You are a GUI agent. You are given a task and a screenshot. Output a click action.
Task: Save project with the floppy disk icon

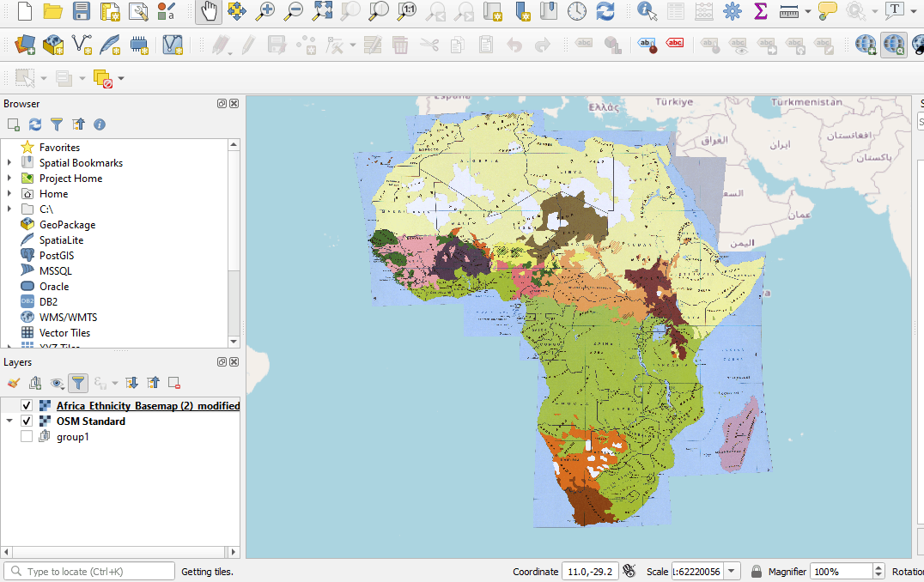click(82, 11)
